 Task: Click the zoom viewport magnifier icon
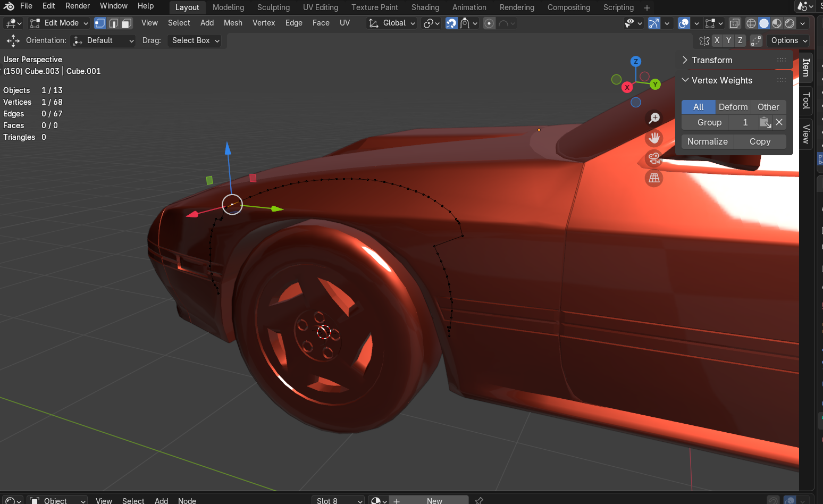(x=654, y=118)
